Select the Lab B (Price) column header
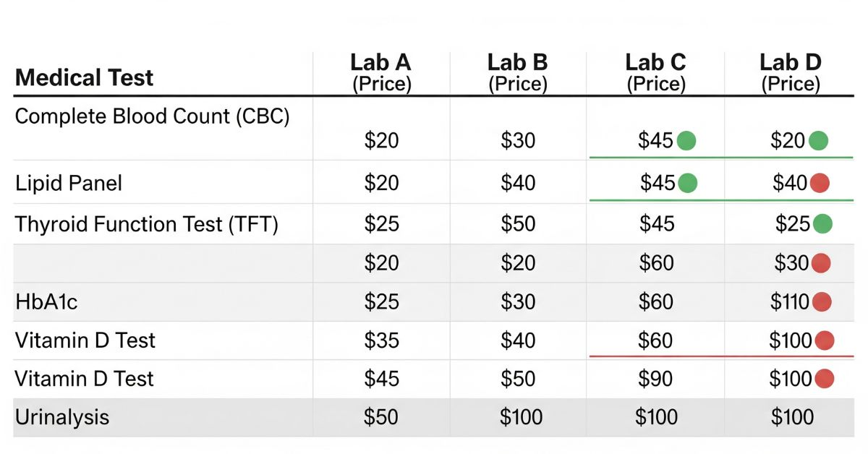This screenshot has height=454, width=868. tap(518, 73)
